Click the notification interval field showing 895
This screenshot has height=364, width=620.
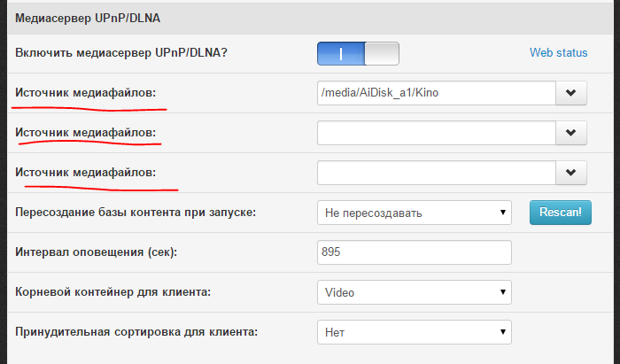[x=414, y=252]
